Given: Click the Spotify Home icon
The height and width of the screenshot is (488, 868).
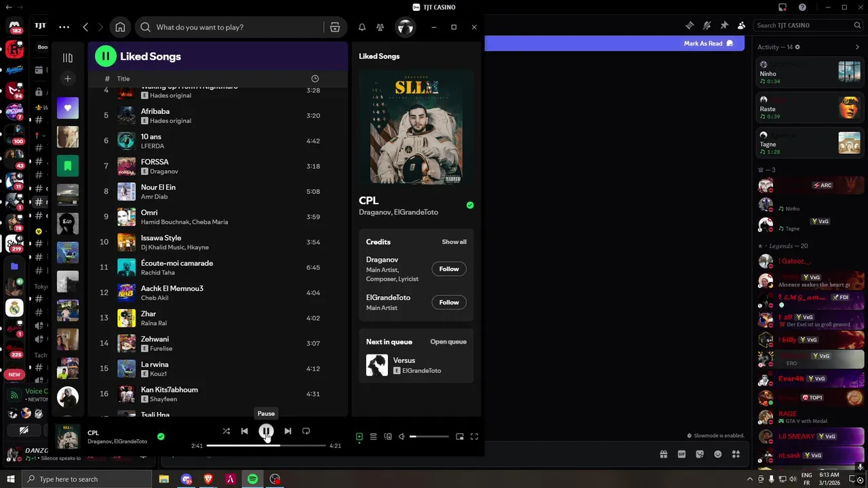Looking at the screenshot, I should [x=120, y=27].
